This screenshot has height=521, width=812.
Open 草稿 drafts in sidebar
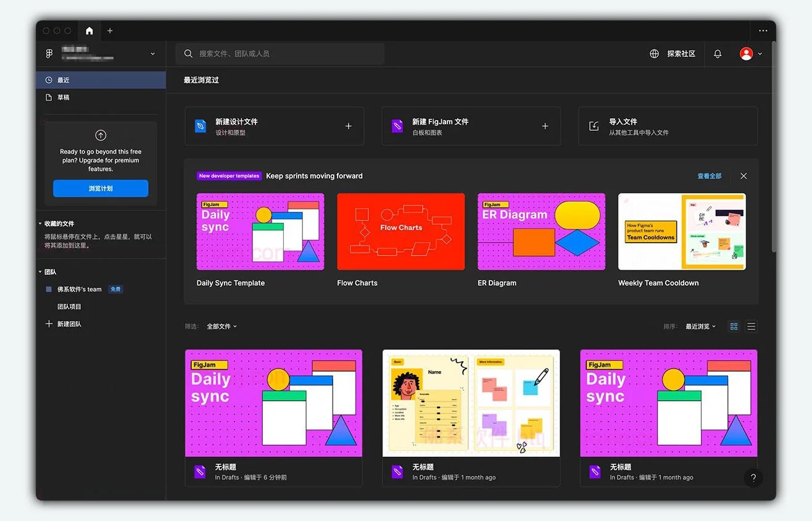pos(101,98)
